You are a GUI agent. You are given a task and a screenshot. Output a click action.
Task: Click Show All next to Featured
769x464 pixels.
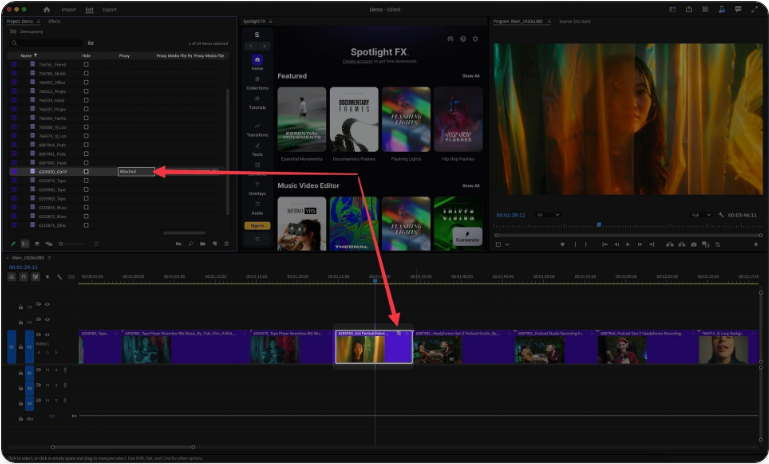point(470,76)
